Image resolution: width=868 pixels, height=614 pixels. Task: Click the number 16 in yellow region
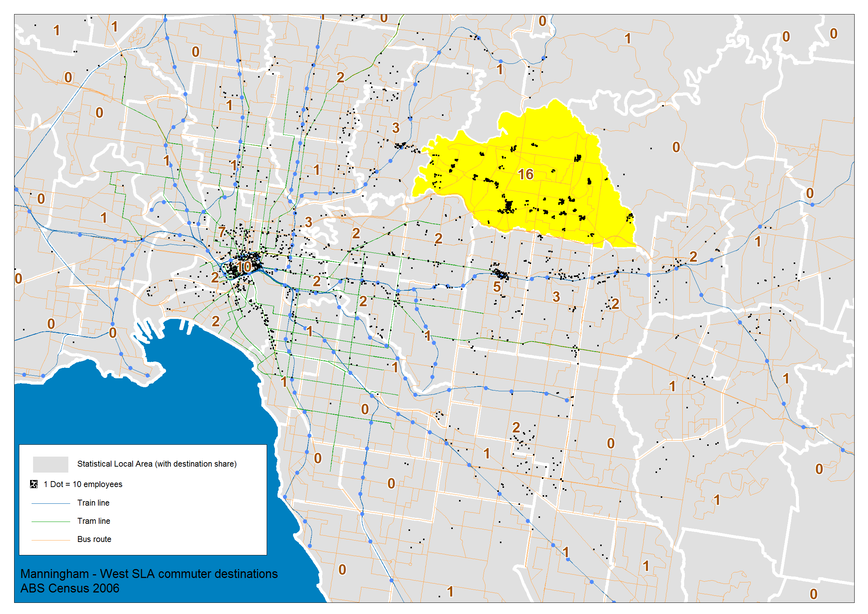coord(525,175)
